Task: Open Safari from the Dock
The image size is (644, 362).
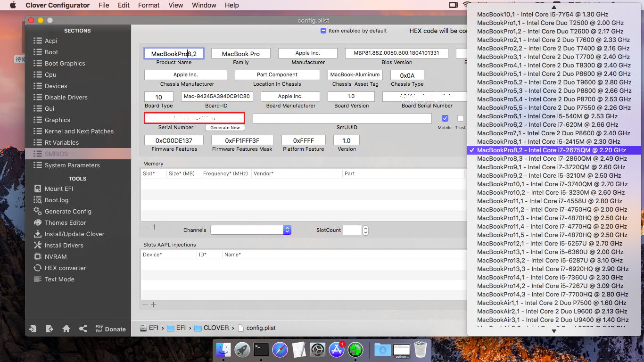Action: coord(280,349)
